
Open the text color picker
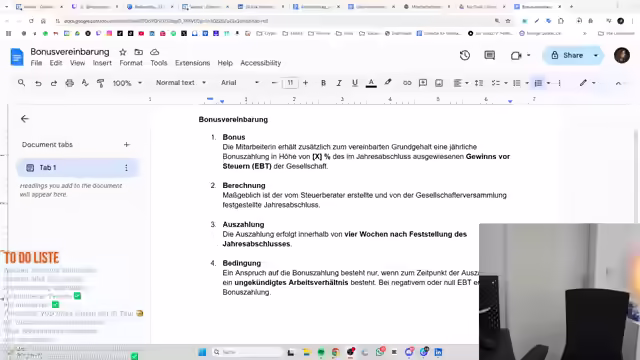pos(371,83)
